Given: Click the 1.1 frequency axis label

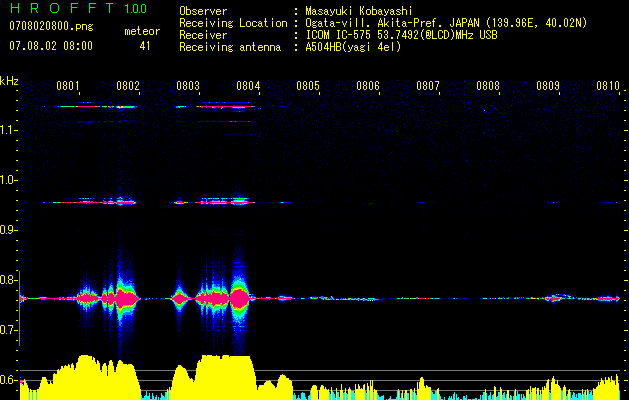Looking at the screenshot, I should coord(8,130).
